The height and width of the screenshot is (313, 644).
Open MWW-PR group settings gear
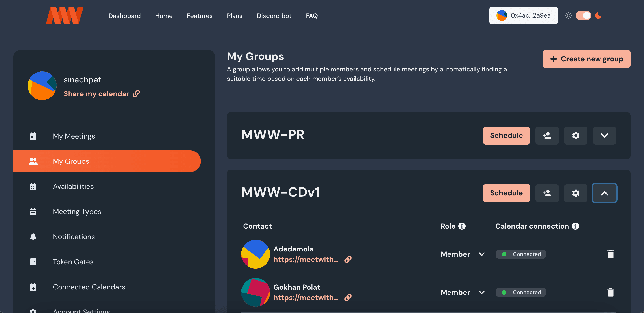576,135
